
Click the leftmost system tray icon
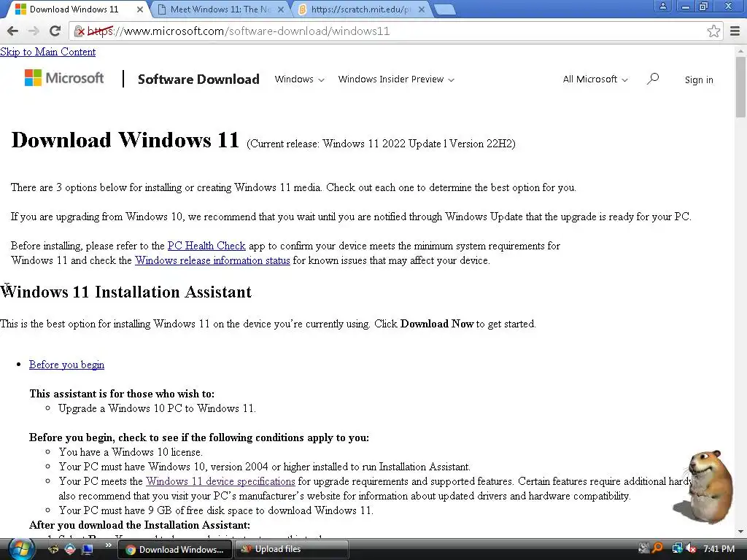point(643,548)
